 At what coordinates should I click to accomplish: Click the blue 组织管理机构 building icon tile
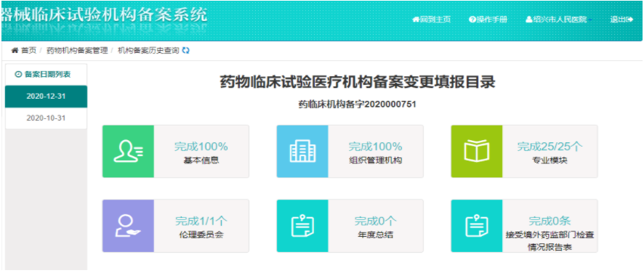302,152
